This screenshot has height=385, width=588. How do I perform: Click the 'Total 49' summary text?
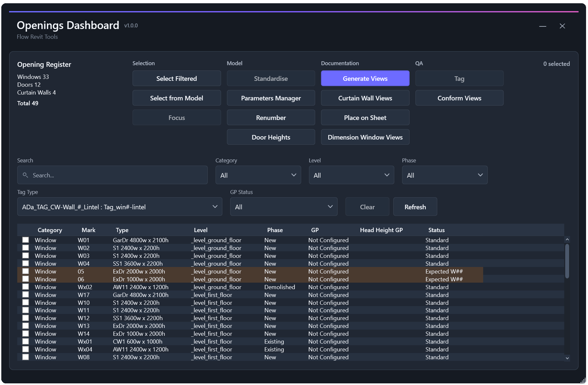28,103
